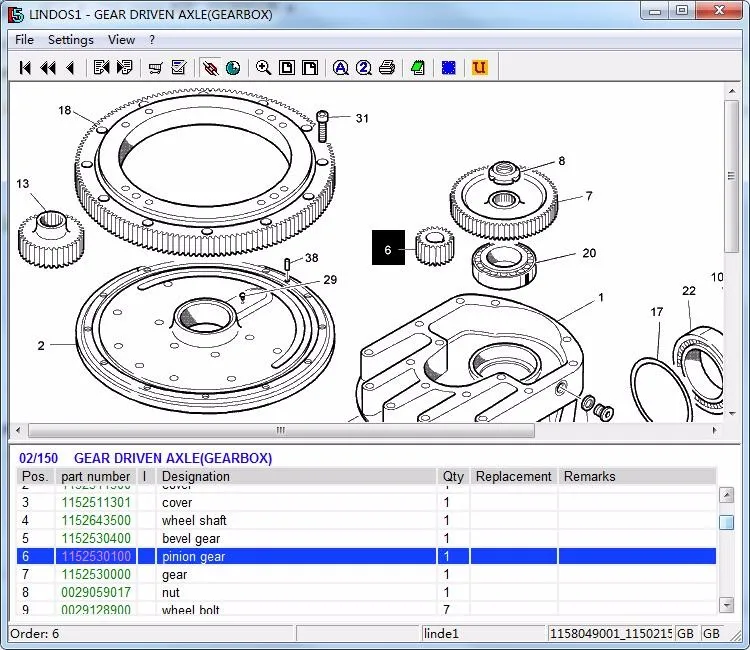
Task: Jump to the first page using the first-page arrow
Action: pos(25,67)
